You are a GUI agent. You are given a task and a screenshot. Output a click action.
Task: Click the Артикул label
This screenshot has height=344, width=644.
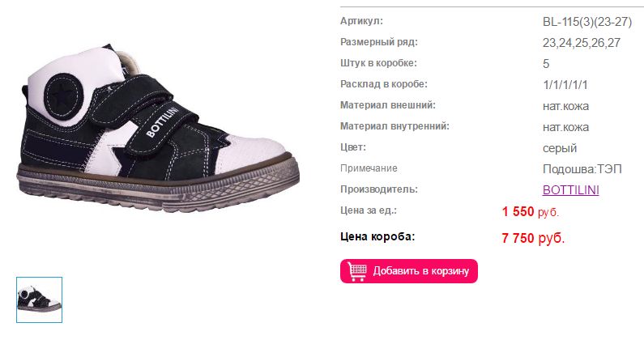(x=361, y=21)
